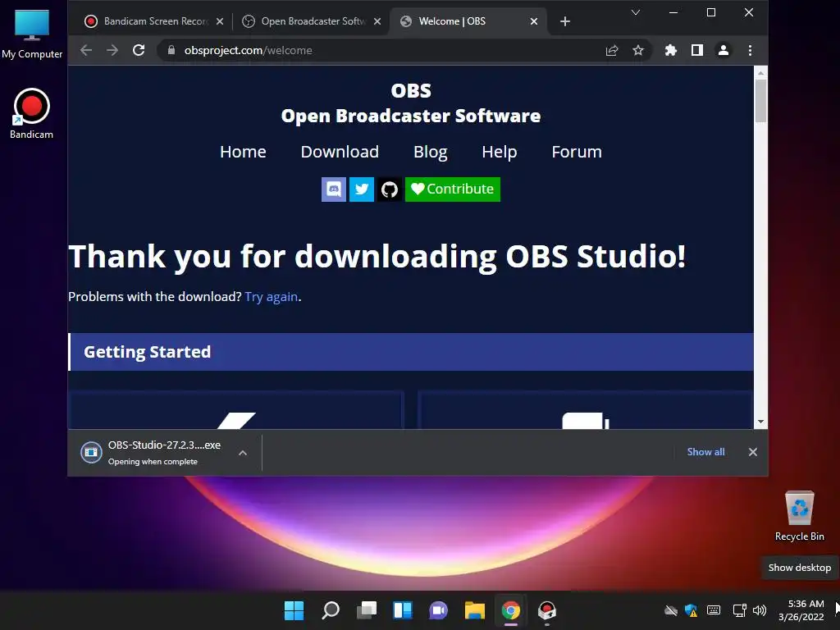Click page scrollbar down arrow
The height and width of the screenshot is (630, 840).
pos(760,422)
